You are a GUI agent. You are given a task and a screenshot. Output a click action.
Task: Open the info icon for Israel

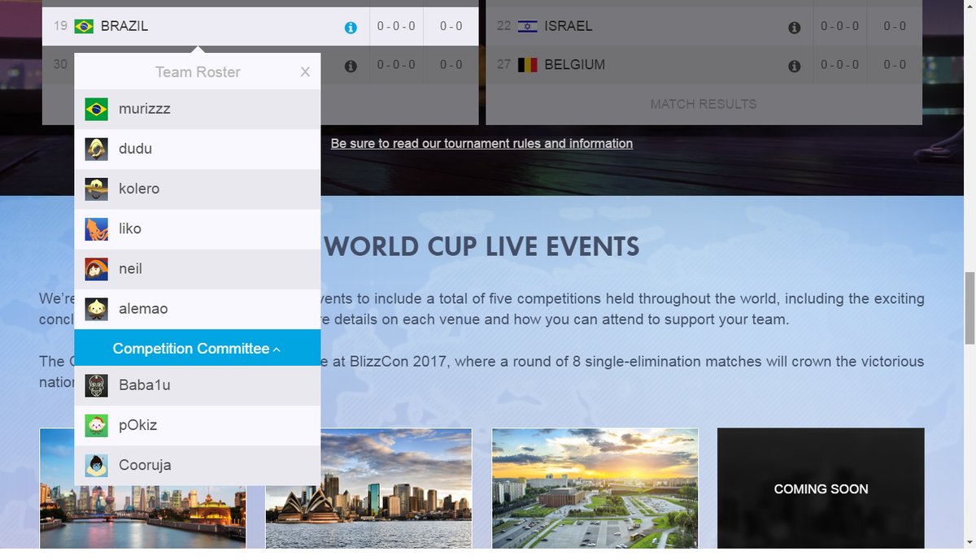794,27
